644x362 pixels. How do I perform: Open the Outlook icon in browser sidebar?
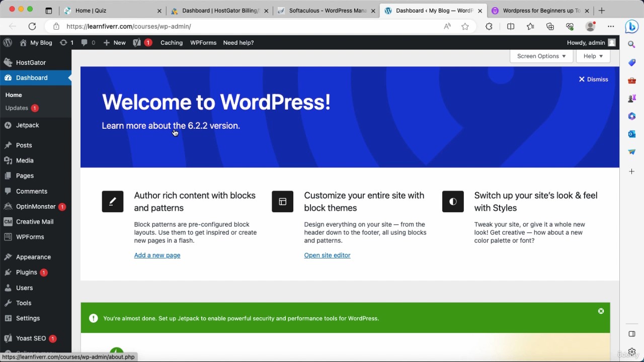(x=632, y=134)
